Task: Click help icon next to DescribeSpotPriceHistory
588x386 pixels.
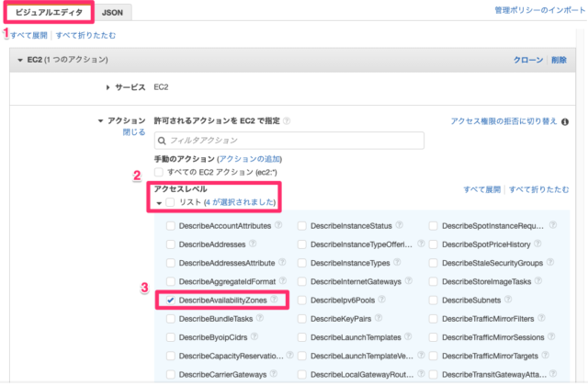Action: pyautogui.click(x=537, y=244)
